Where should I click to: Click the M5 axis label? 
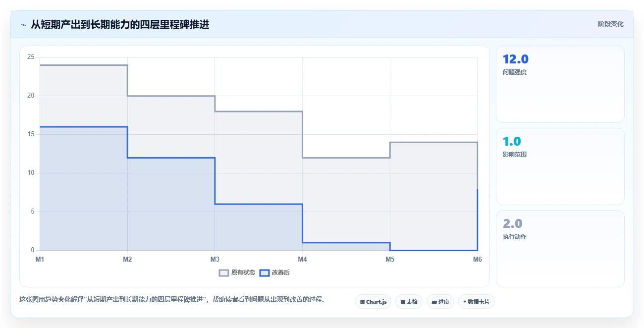(x=390, y=259)
